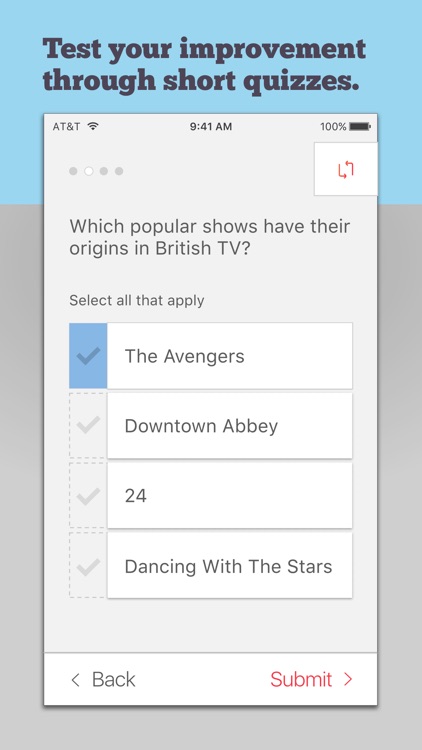Tap the battery icon in status bar
This screenshot has height=750, width=422.
360,127
